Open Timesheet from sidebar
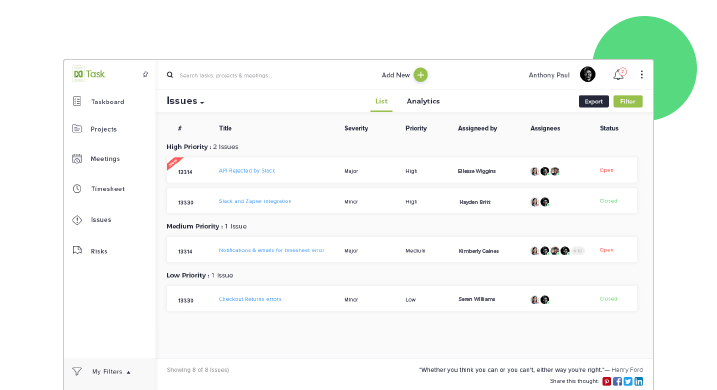Screen dimensions: 717x390 click(x=107, y=188)
